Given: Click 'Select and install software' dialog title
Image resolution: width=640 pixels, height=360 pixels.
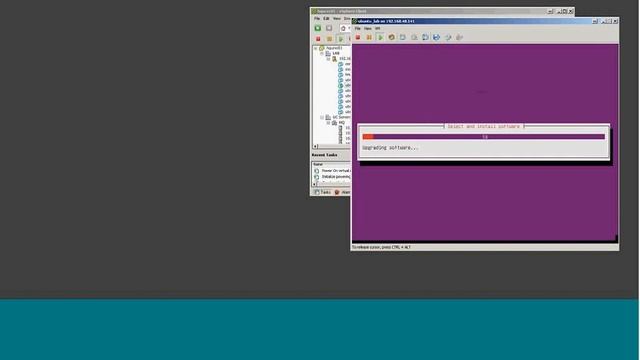Looking at the screenshot, I should pos(484,127).
